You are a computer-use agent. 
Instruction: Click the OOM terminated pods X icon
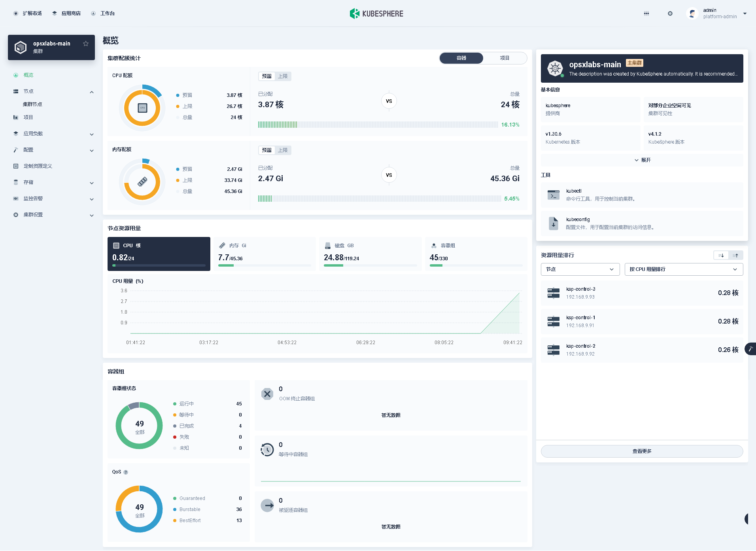pos(267,394)
